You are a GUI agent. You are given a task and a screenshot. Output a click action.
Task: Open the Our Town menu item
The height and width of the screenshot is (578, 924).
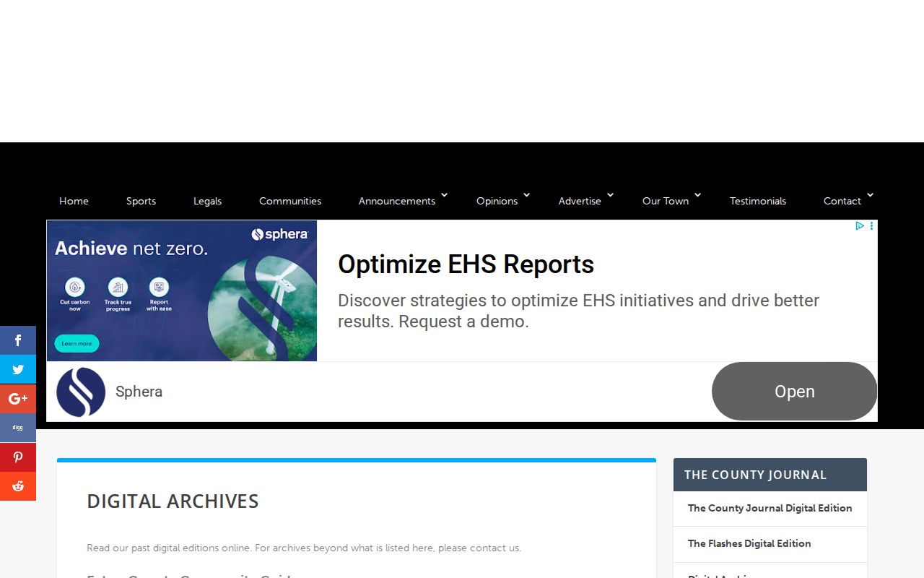click(x=666, y=201)
